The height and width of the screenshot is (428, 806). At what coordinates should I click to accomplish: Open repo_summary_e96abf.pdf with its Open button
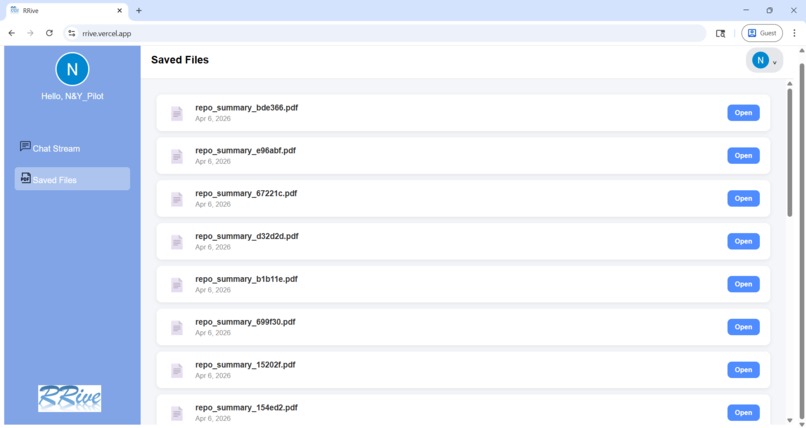743,156
